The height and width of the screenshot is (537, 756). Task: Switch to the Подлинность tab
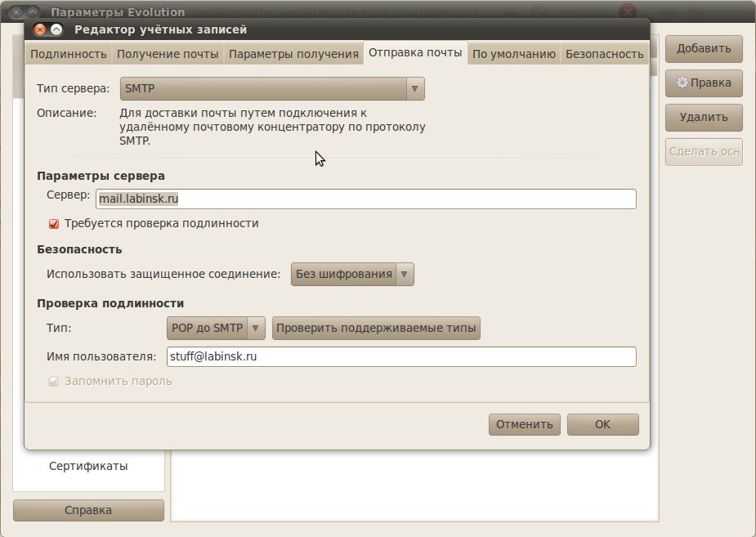click(x=69, y=54)
